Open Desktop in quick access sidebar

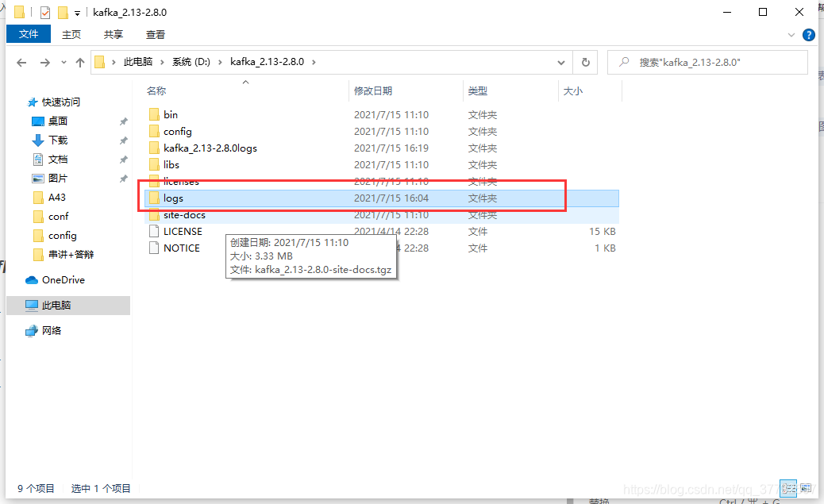point(50,121)
